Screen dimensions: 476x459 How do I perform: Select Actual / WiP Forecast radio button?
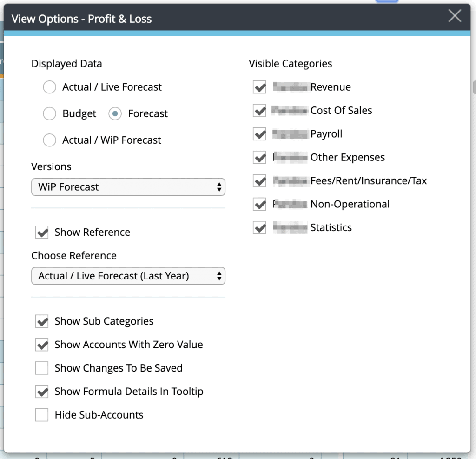(x=50, y=140)
